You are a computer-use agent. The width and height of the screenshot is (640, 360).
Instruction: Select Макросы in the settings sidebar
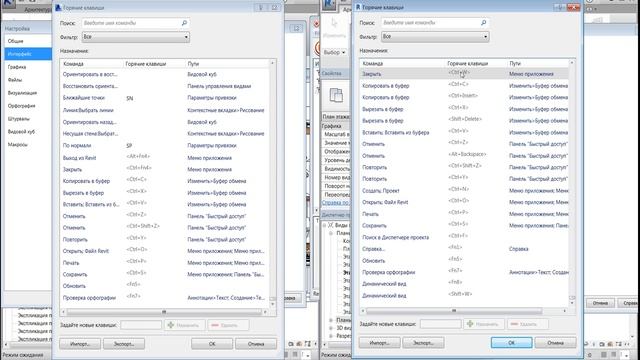28,144
